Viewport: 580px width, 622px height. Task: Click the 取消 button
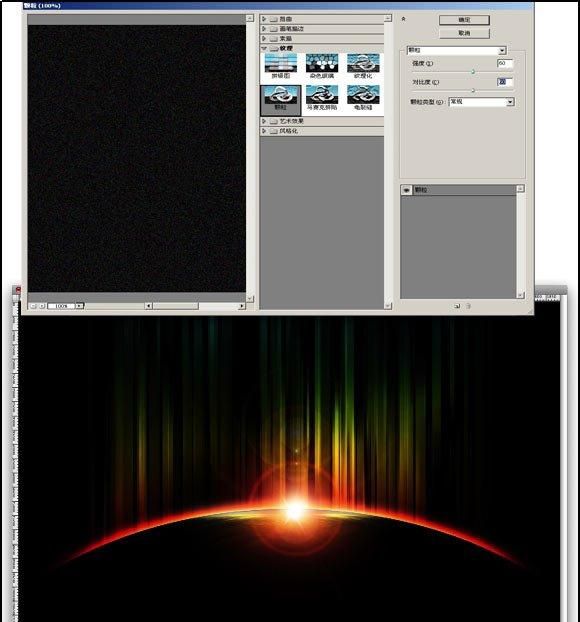[464, 33]
